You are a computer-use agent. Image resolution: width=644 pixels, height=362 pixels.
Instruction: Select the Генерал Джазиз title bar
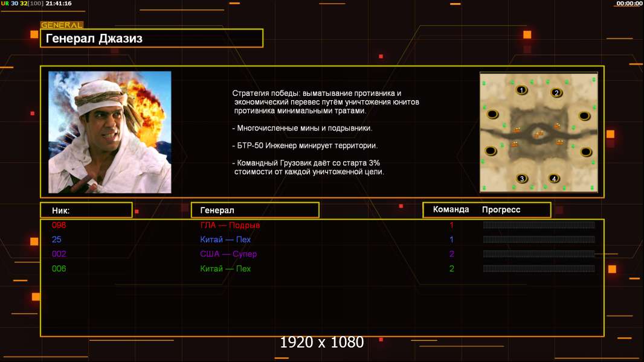coord(152,38)
